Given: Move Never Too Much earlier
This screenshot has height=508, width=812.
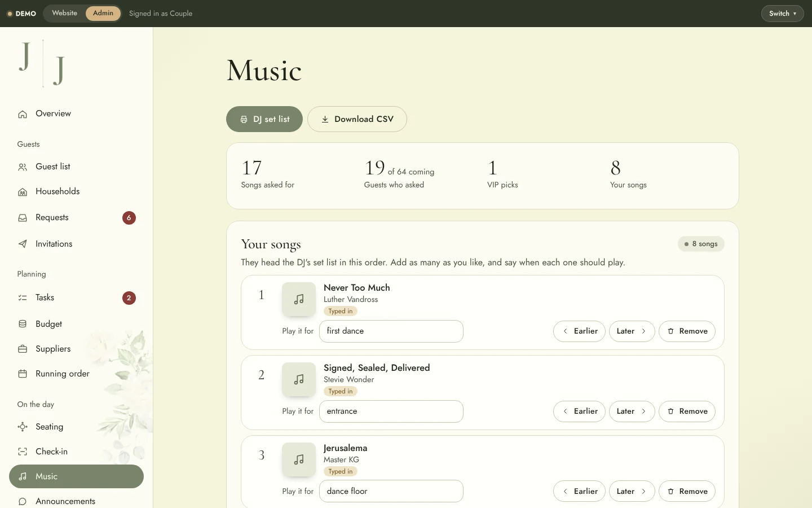Looking at the screenshot, I should [579, 331].
